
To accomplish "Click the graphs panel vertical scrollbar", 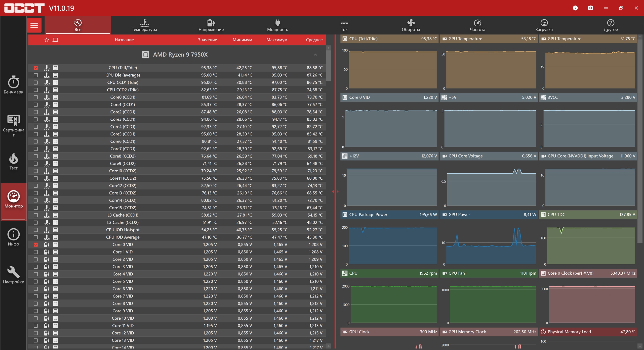I will point(640,141).
